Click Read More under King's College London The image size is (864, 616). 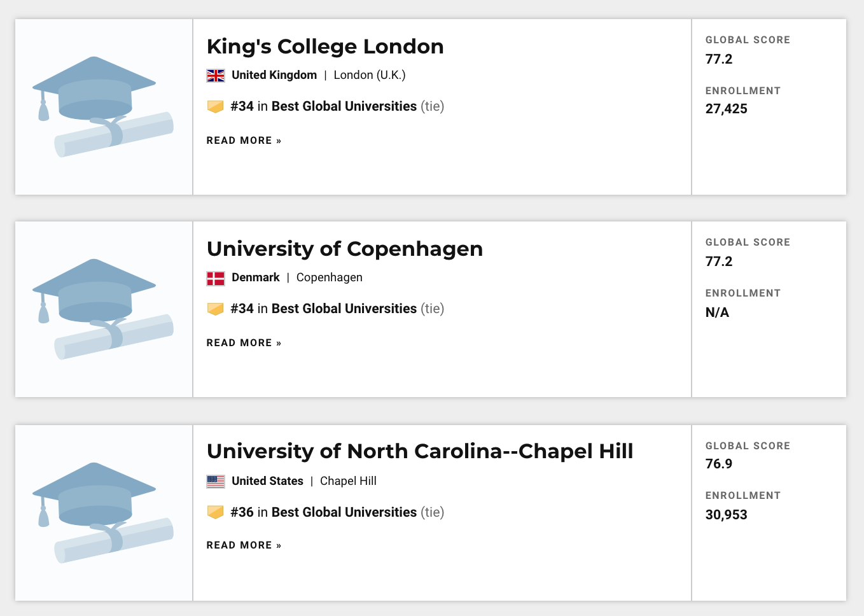[244, 141]
